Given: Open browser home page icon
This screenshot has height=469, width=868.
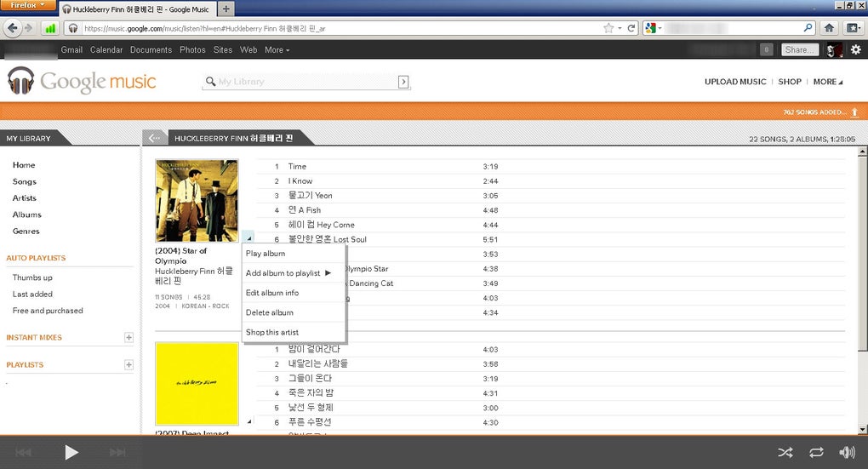Looking at the screenshot, I should click(x=829, y=28).
